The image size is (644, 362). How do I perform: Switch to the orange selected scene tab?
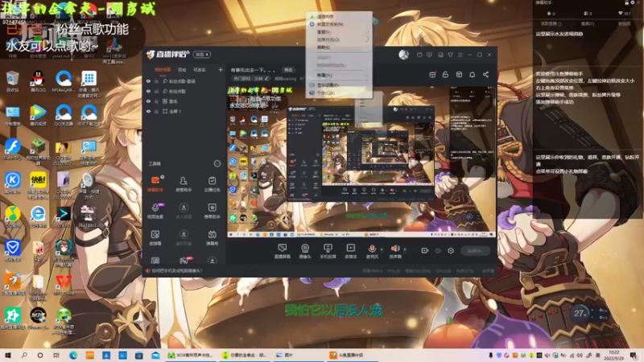coord(163,70)
